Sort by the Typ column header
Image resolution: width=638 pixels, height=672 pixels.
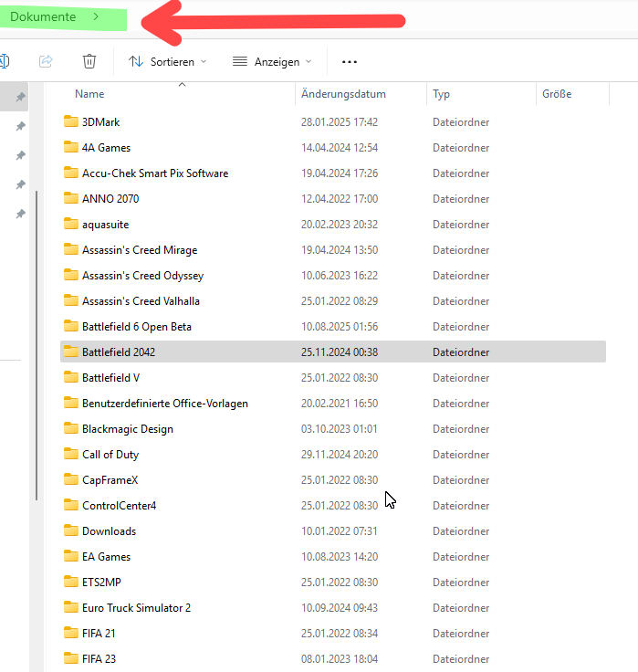(441, 94)
